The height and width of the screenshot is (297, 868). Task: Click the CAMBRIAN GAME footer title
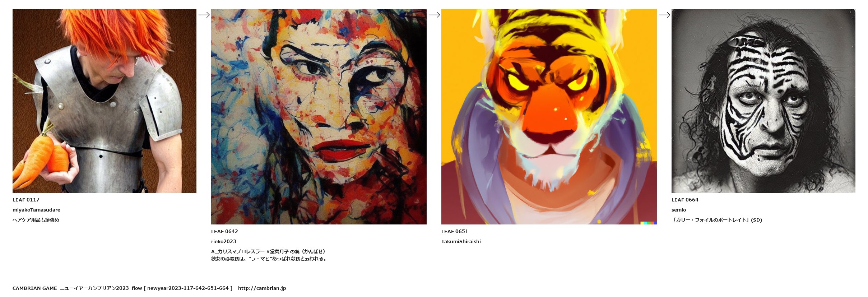(x=35, y=288)
